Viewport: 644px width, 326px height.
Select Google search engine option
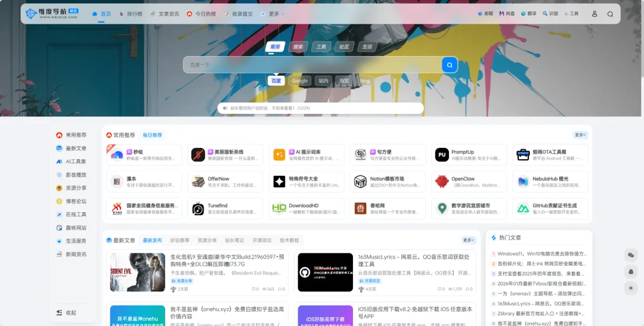click(x=300, y=81)
